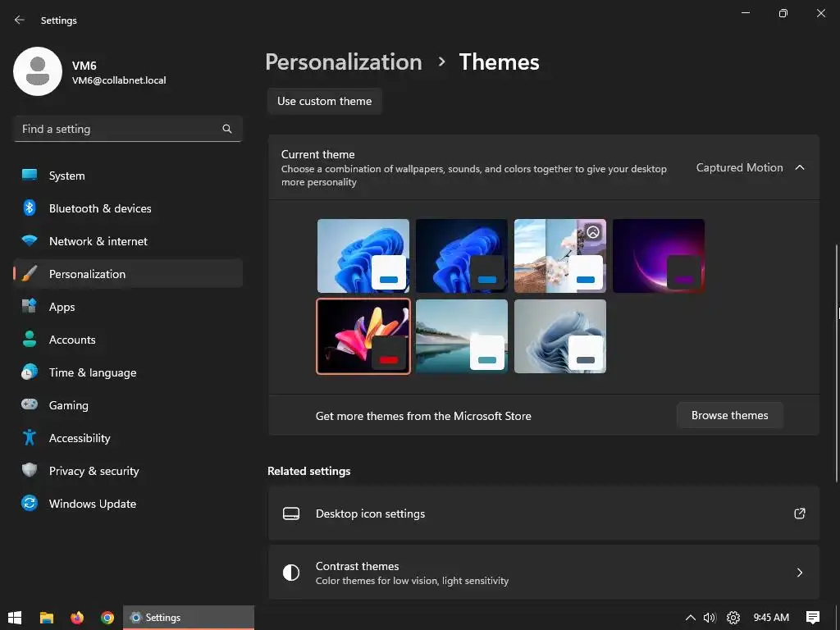Open Gaming settings
The image size is (840, 630).
[128, 404]
